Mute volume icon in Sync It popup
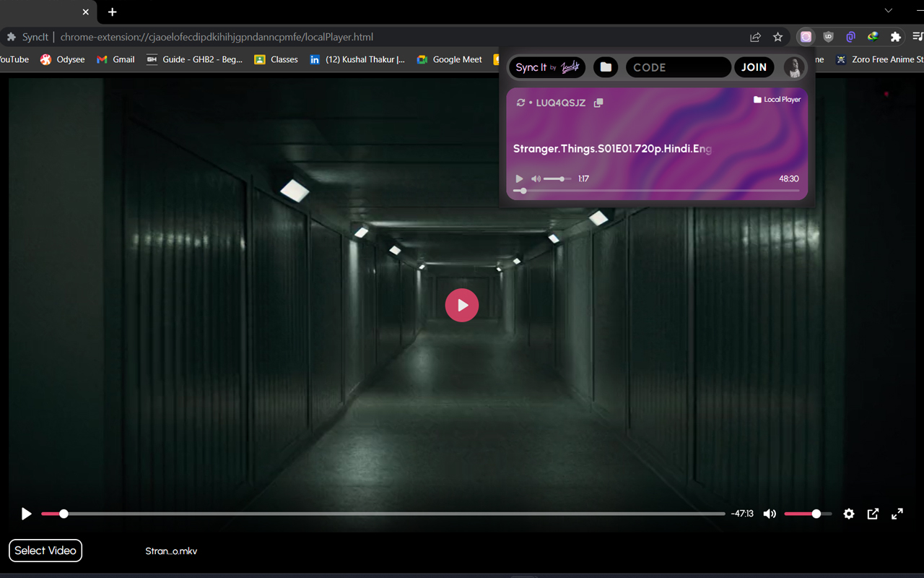The height and width of the screenshot is (578, 924). [x=536, y=178]
